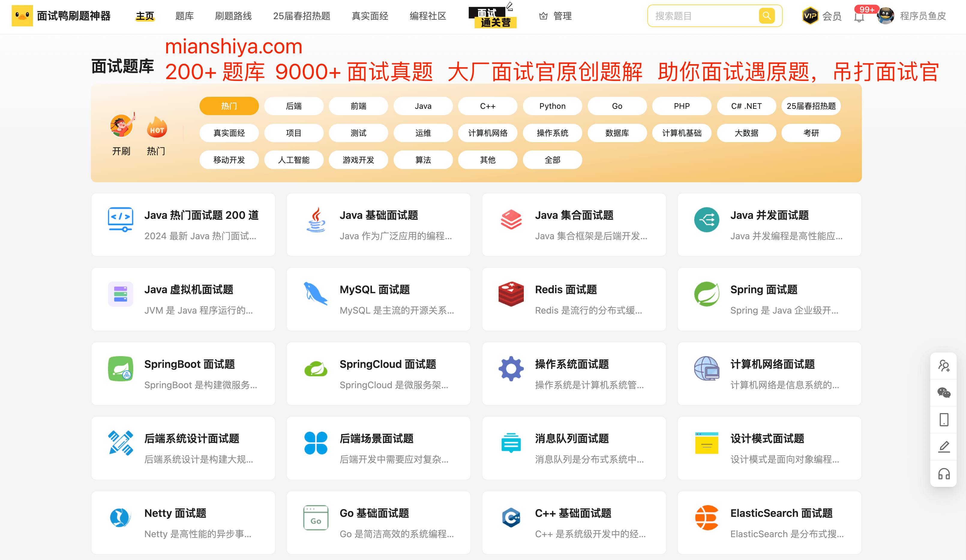Click the MySQL dolphin icon
966x560 pixels.
pyautogui.click(x=315, y=294)
